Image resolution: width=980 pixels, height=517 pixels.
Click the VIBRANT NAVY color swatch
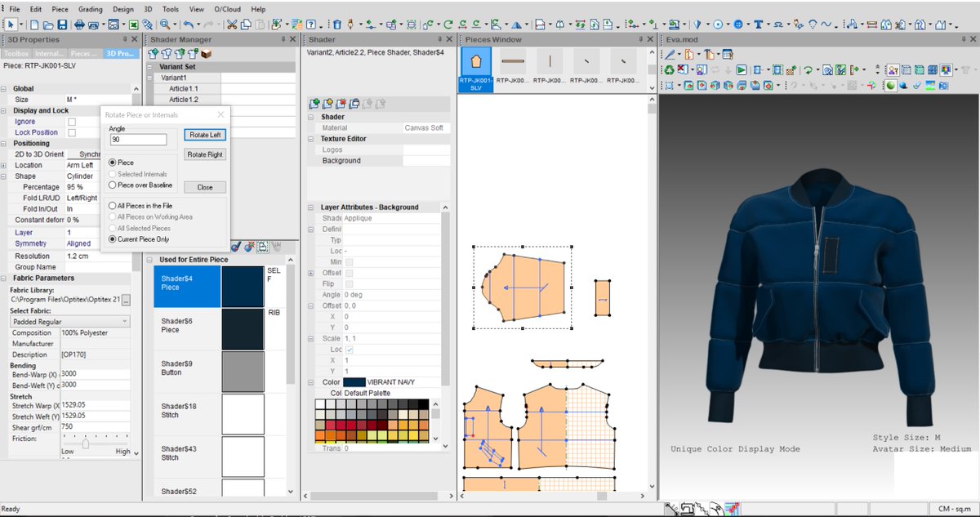[354, 382]
